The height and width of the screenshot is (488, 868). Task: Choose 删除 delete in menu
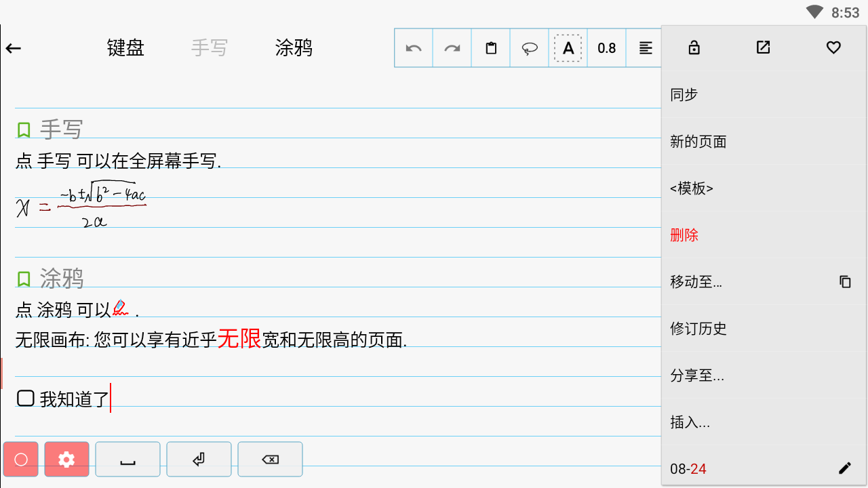764,235
